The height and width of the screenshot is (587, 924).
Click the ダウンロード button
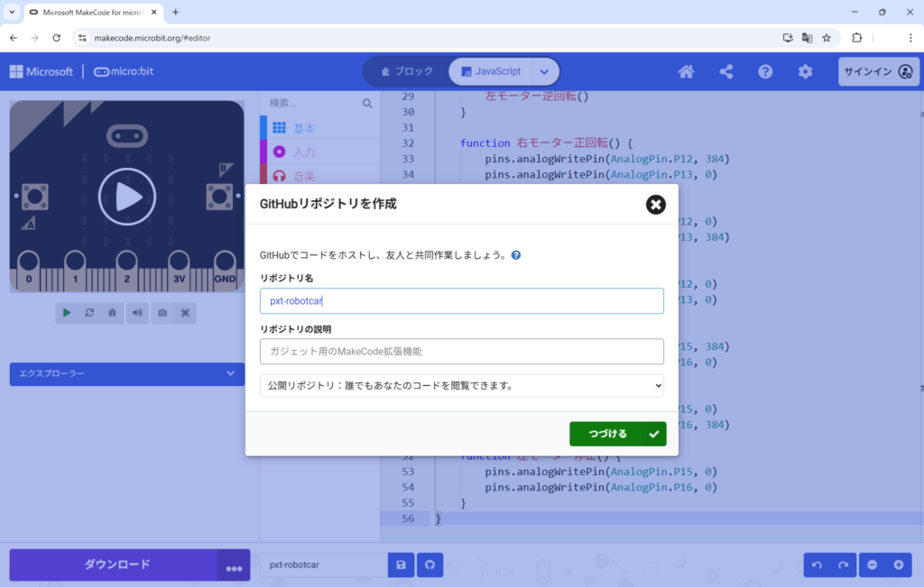coord(113,564)
